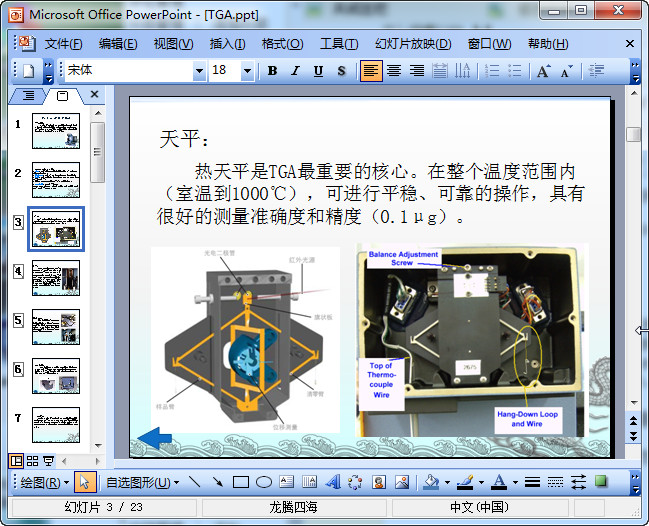Open the 文件(F) menu
This screenshot has height=526, width=649.
pyautogui.click(x=63, y=43)
